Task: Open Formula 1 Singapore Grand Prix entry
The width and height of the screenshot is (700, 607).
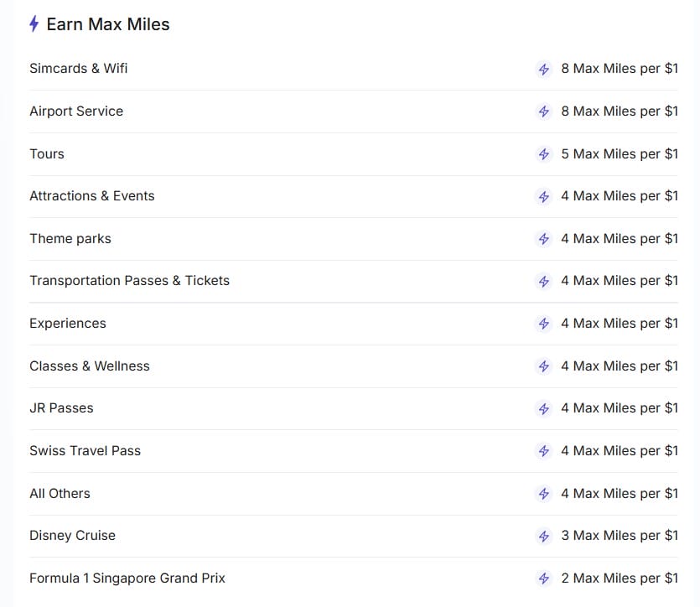Action: [x=127, y=578]
